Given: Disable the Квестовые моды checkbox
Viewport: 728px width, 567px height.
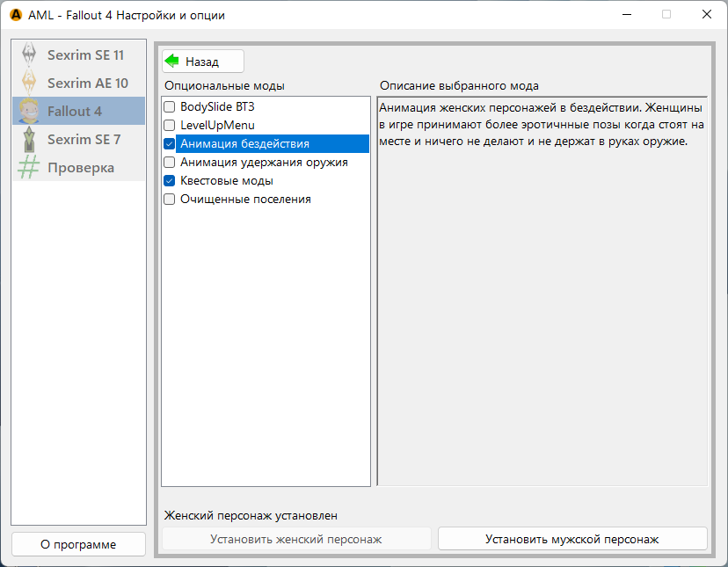Looking at the screenshot, I should pos(170,180).
